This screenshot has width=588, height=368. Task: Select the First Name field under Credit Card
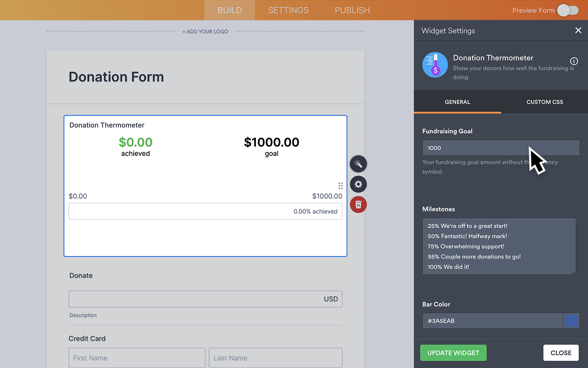(x=136, y=357)
